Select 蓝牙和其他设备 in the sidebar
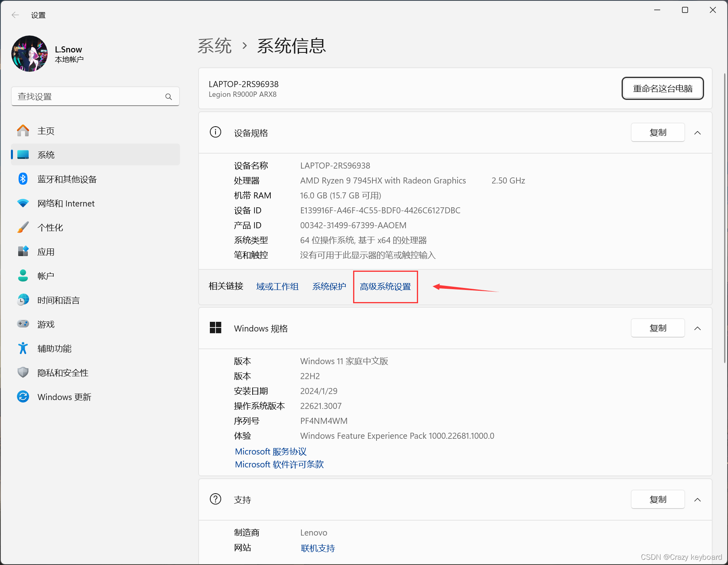Image resolution: width=728 pixels, height=565 pixels. [x=95, y=179]
